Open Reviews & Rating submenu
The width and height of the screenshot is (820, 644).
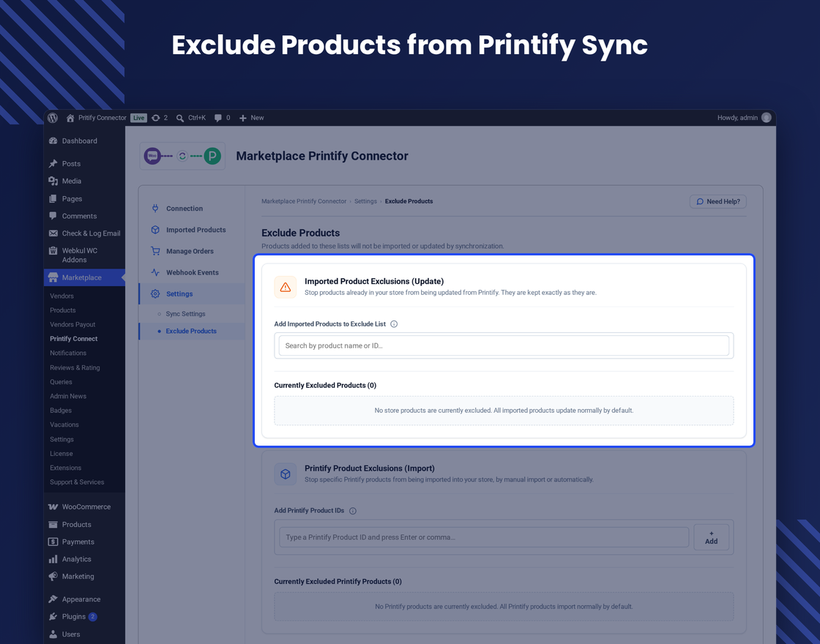click(x=75, y=367)
